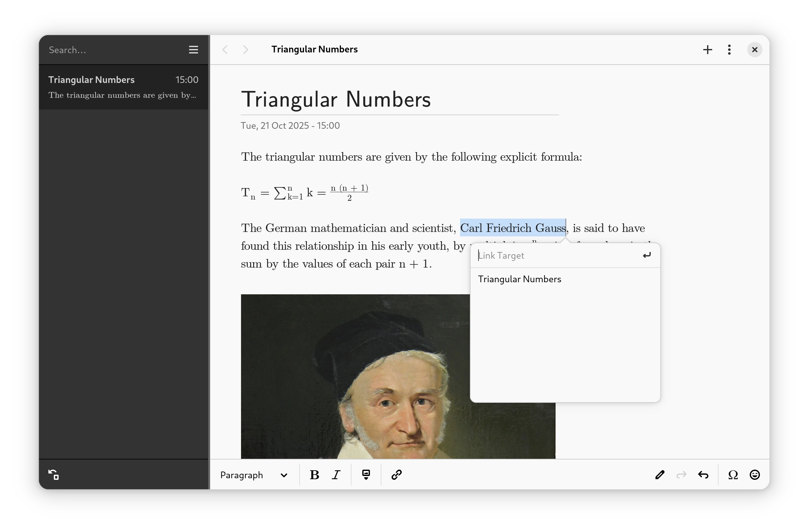The height and width of the screenshot is (532, 808).
Task: Open the emoji picker
Action: coord(755,475)
